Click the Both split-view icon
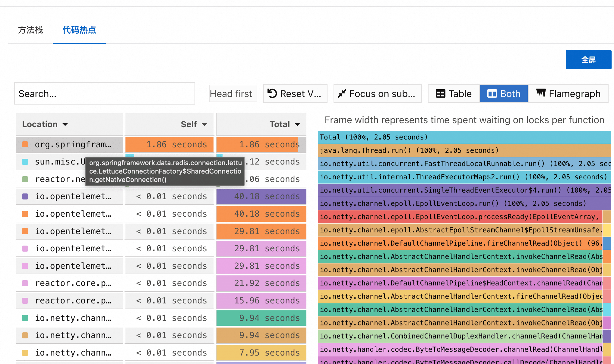 coord(492,94)
